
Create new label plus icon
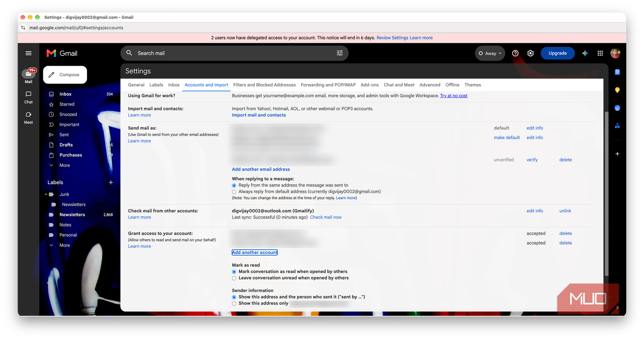point(111,183)
